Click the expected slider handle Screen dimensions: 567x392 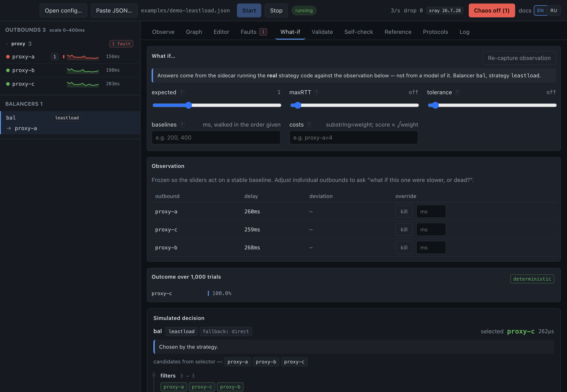click(x=188, y=105)
